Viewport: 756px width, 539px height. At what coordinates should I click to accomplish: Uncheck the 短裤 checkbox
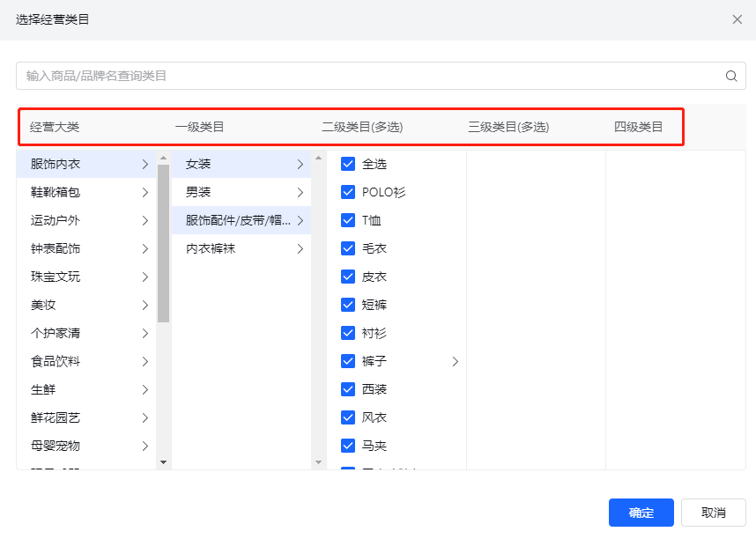(348, 305)
